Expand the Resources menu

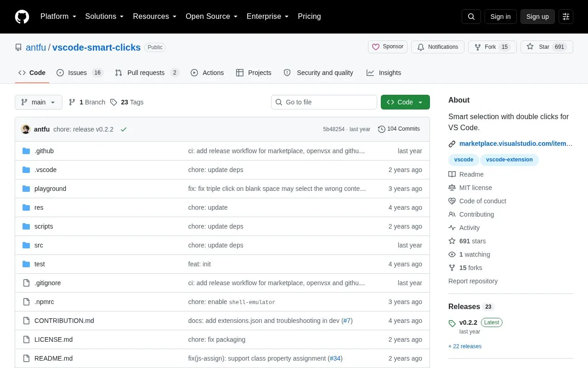pos(155,17)
